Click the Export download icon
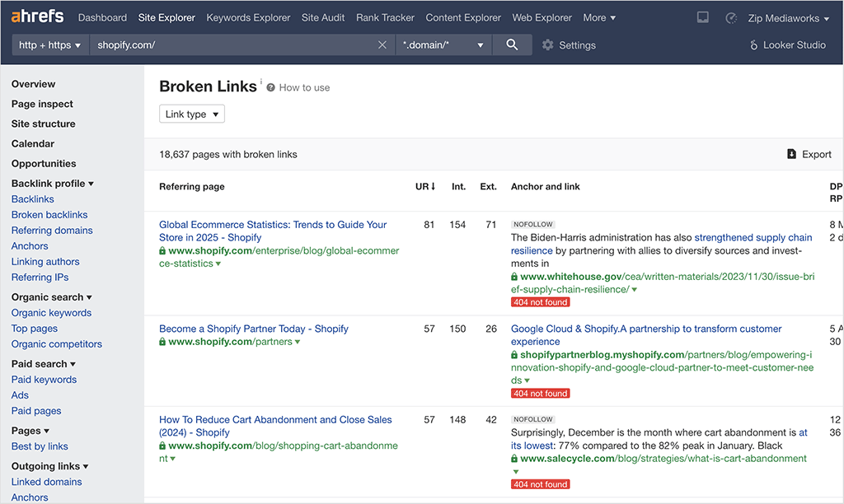Viewport: 844px width, 504px height. pos(791,154)
